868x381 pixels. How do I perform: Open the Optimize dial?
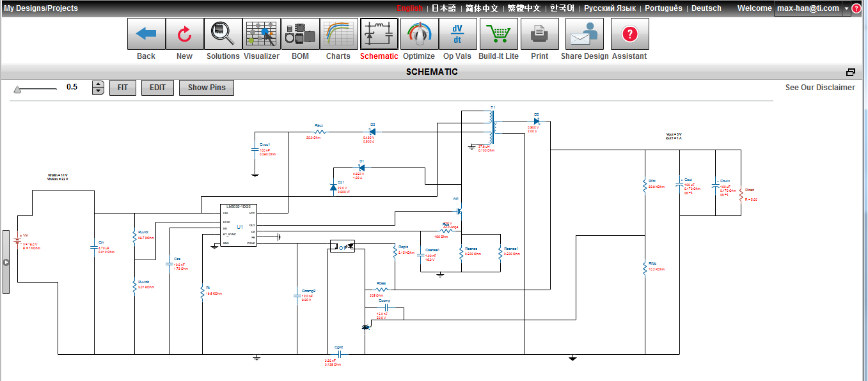419,34
